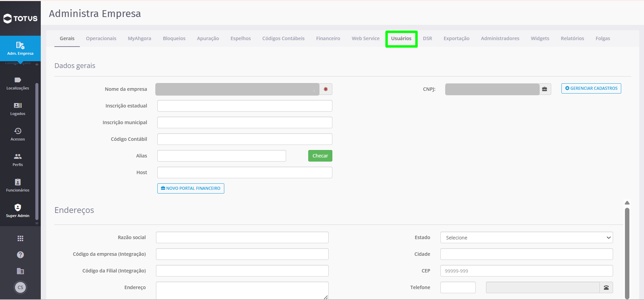Open Adm. Empresa in sidebar
The image size is (644, 300).
20,48
